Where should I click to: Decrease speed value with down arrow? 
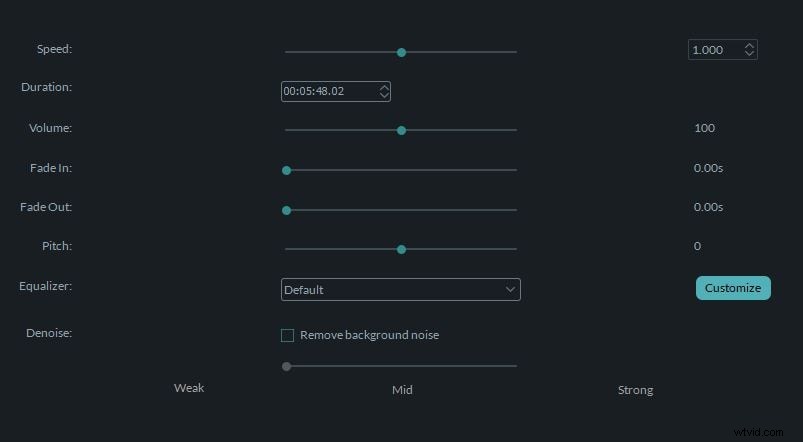tap(749, 53)
